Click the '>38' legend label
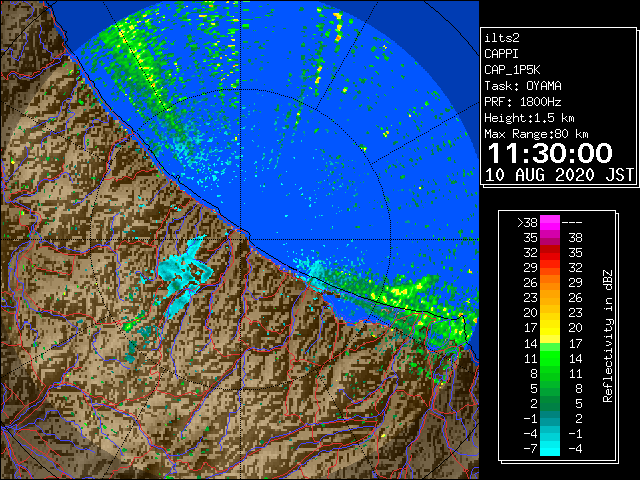Screen dimensions: 640x480 (527, 223)
